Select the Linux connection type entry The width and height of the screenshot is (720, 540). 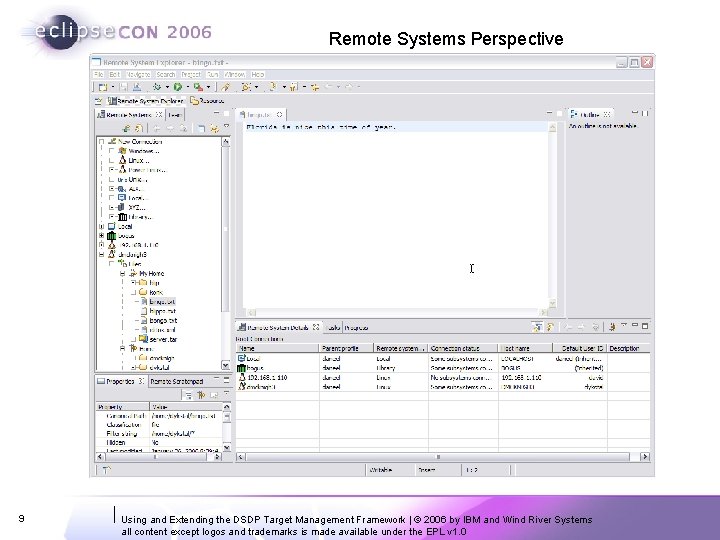(x=134, y=160)
